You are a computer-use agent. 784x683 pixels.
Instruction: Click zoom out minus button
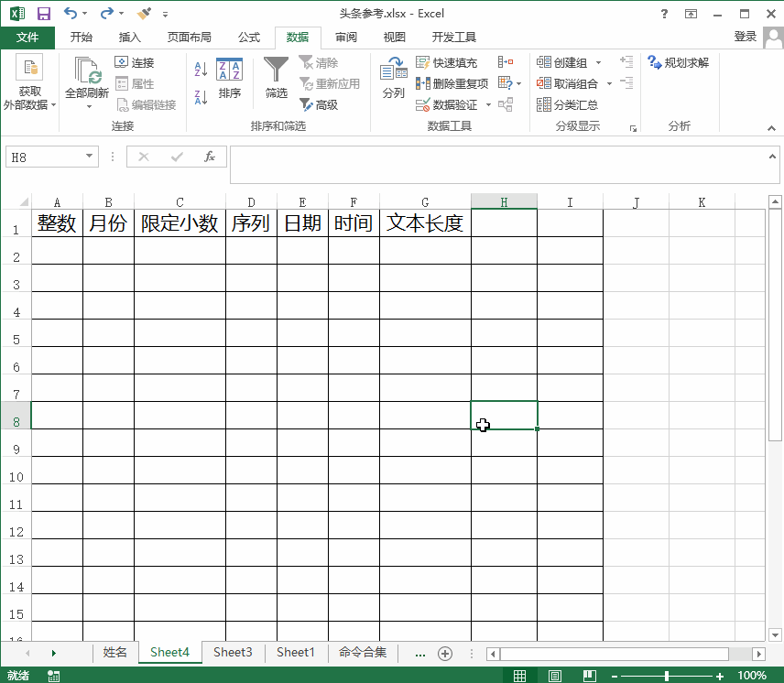pos(615,676)
